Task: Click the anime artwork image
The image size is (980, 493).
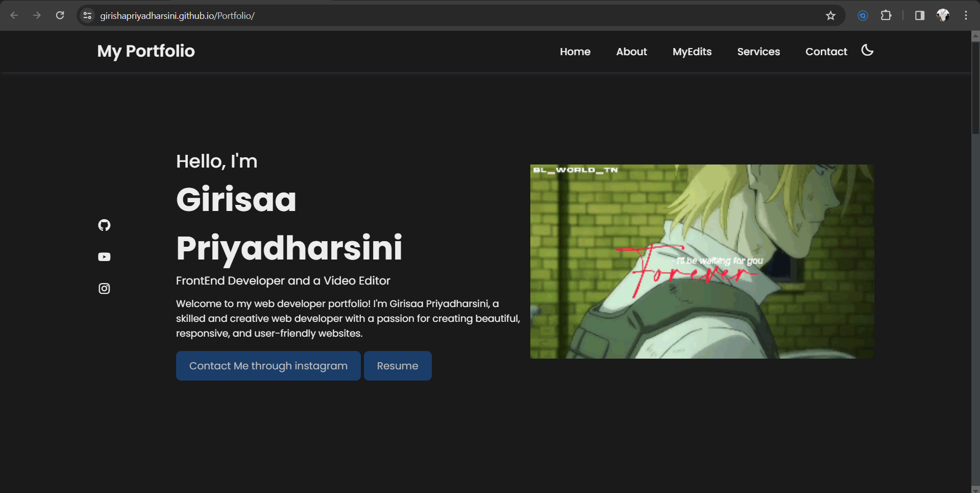Action: point(701,261)
